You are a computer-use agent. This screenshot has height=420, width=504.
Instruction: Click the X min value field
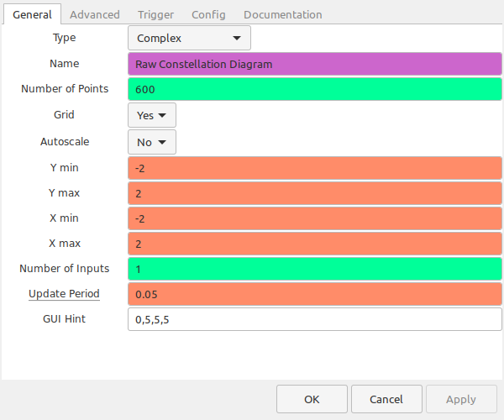(x=315, y=218)
